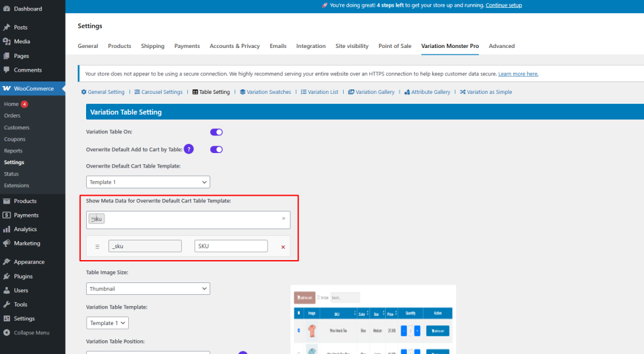Click the Dashboard icon in sidebar
The image size is (644, 354).
tap(7, 9)
